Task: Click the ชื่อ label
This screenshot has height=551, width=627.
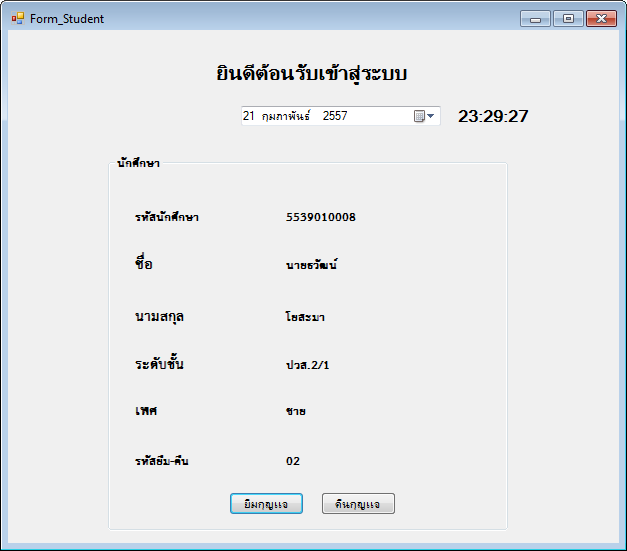Action: tap(144, 262)
